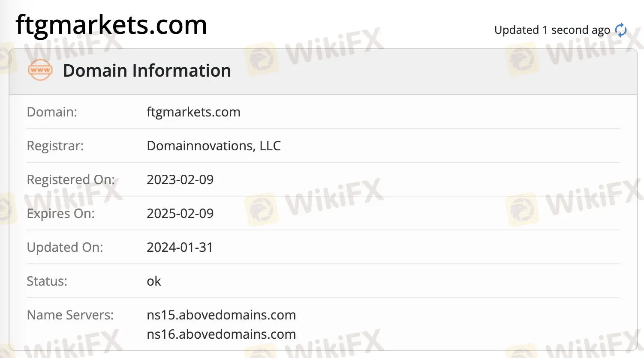Select the Domain Information section header
Image resolution: width=644 pixels, height=358 pixels.
(147, 70)
